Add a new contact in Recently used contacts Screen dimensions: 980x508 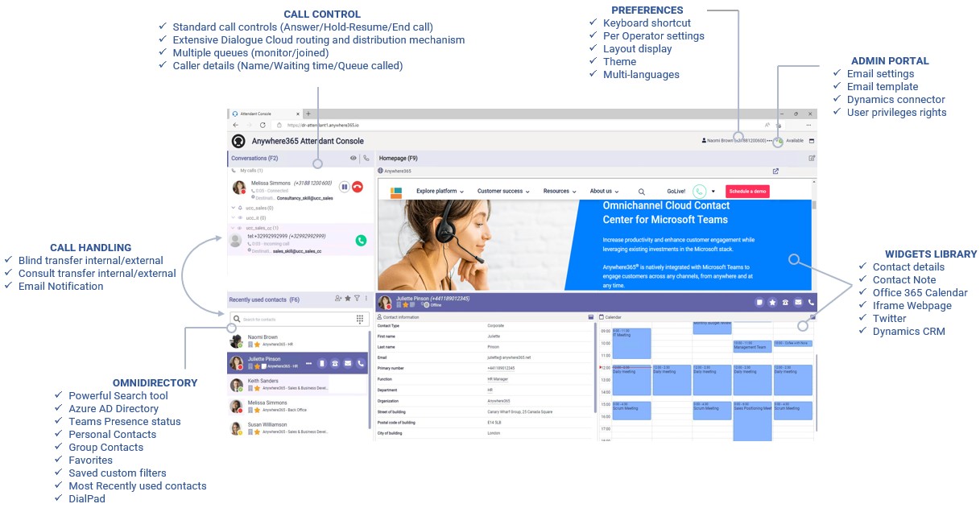click(x=338, y=298)
